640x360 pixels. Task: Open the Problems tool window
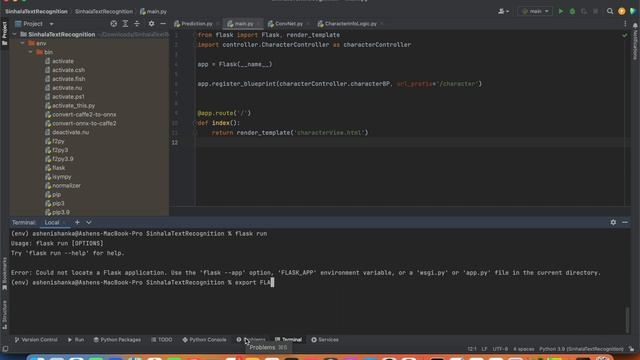pyautogui.click(x=251, y=340)
